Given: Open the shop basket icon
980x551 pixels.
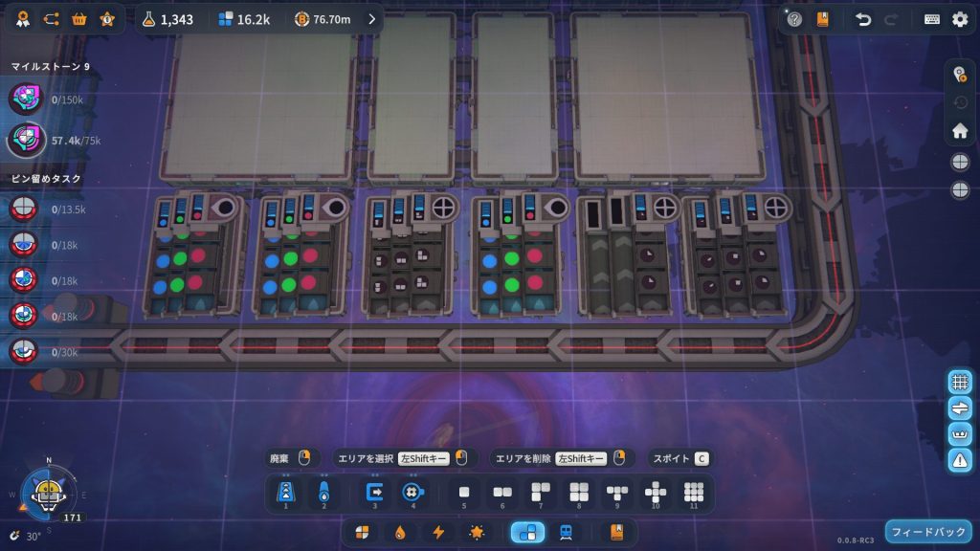Looking at the screenshot, I should (79, 19).
